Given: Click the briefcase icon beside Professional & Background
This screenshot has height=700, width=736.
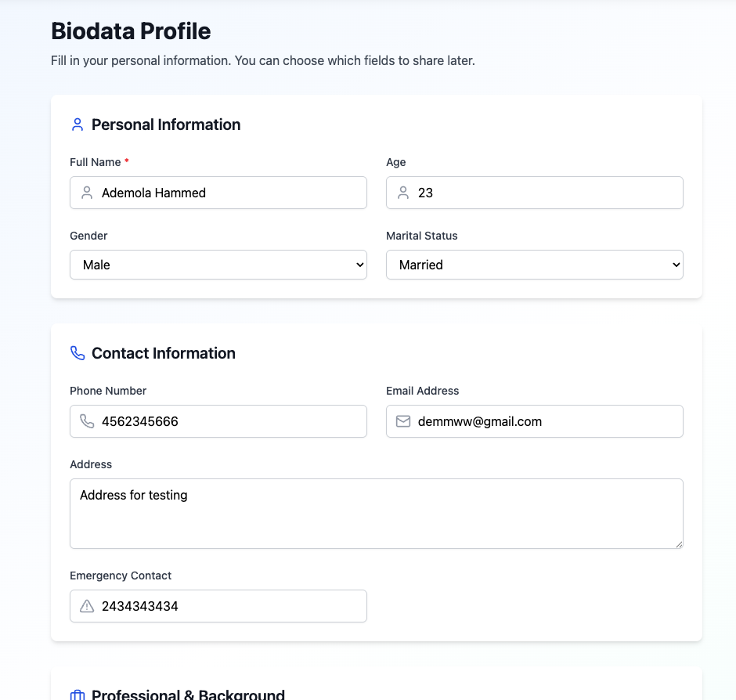Looking at the screenshot, I should [77, 695].
